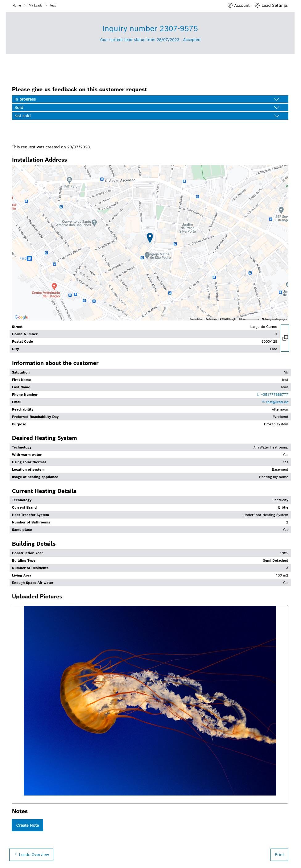Image resolution: width=301 pixels, height=868 pixels.
Task: Open Lead Settings
Action: coord(271,5)
